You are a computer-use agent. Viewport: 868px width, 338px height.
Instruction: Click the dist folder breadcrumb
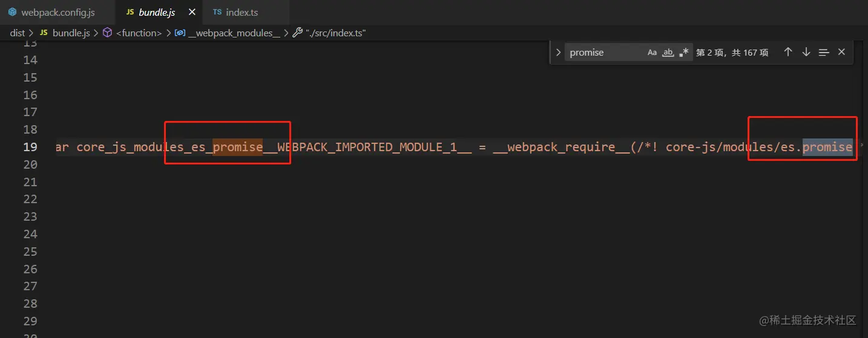click(x=17, y=33)
